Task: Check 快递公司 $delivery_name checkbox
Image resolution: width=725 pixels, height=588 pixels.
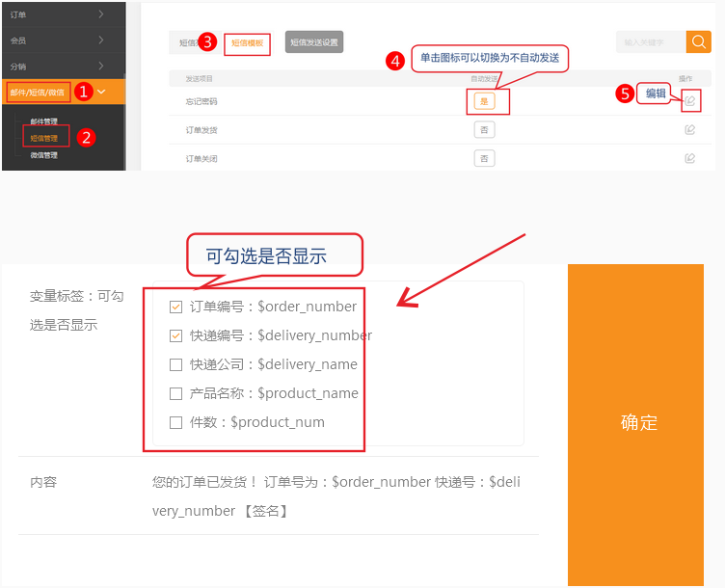Action: 175,365
